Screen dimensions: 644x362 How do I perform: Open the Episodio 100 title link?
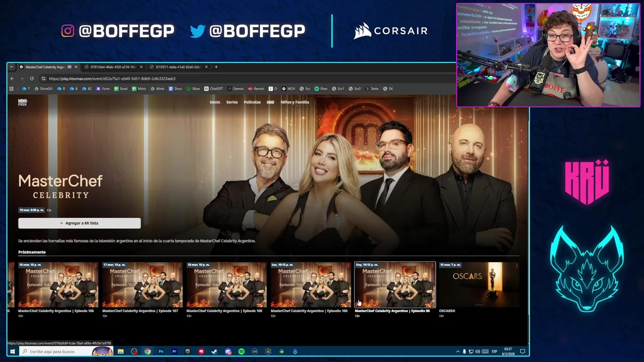[309, 311]
